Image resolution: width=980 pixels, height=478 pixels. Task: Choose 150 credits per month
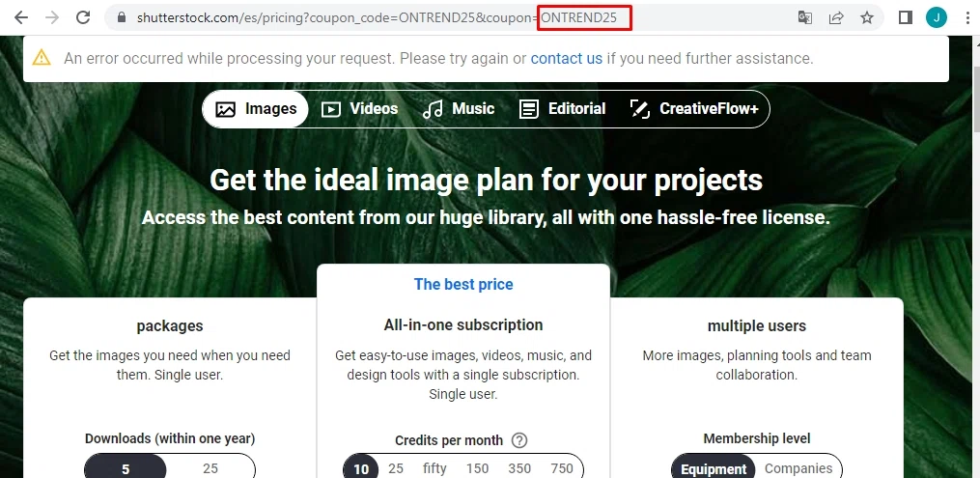pyautogui.click(x=477, y=468)
